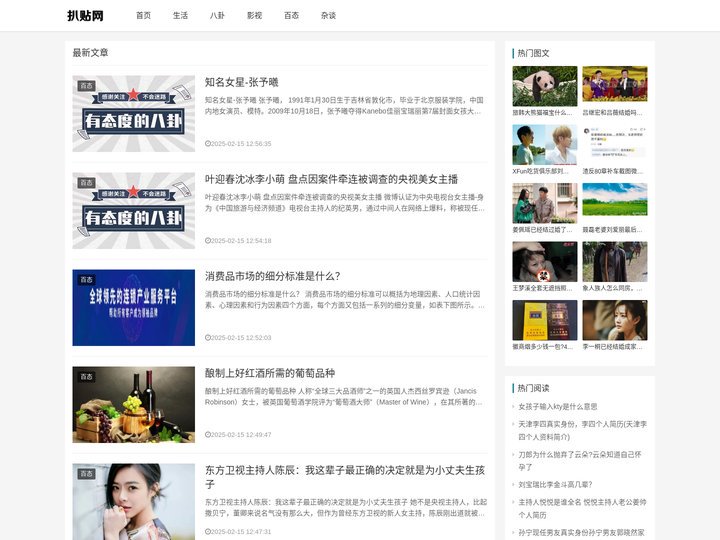Screen dimensions: 720x540
Task: Open the XFun吃货俱乐部 image card
Action: 545,145
